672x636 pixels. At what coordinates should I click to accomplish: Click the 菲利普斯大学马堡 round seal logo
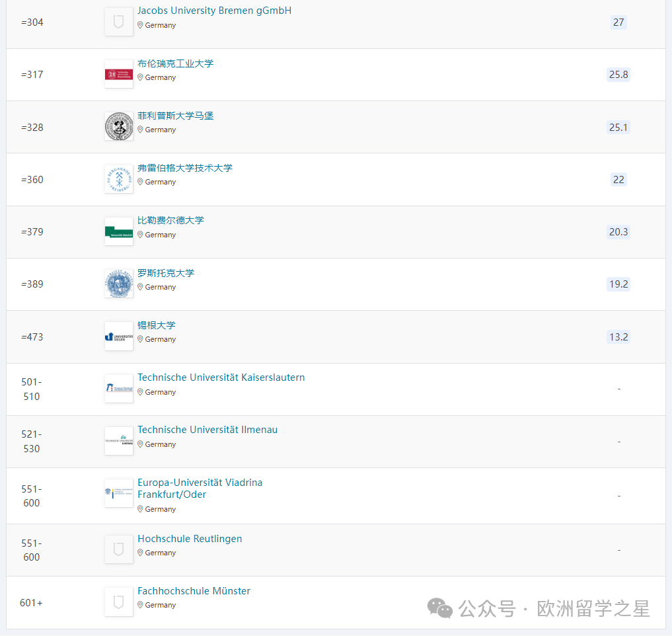tap(119, 126)
